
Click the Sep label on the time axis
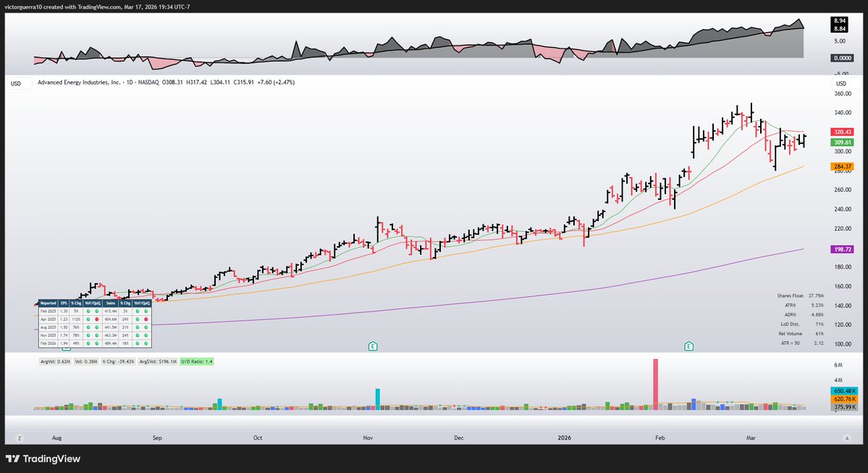[157, 438]
